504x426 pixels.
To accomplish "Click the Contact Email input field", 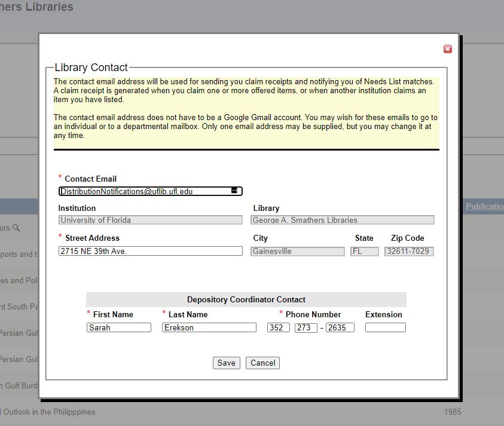I will 150,191.
